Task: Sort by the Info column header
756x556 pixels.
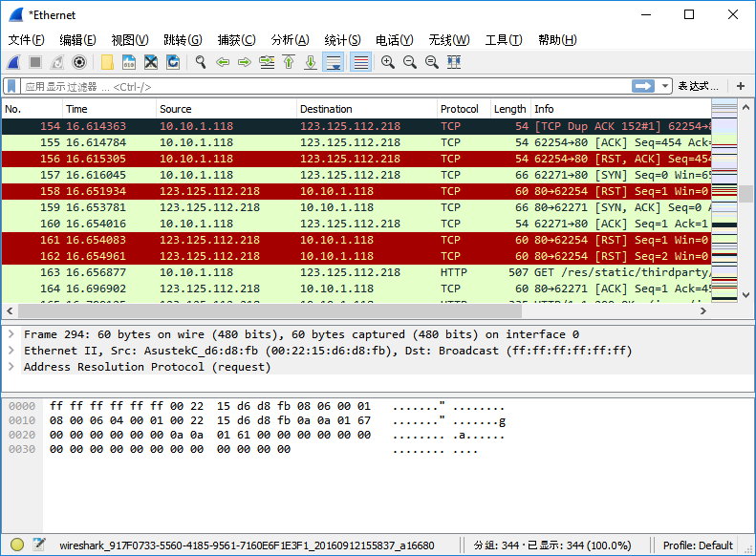Action: (621, 109)
